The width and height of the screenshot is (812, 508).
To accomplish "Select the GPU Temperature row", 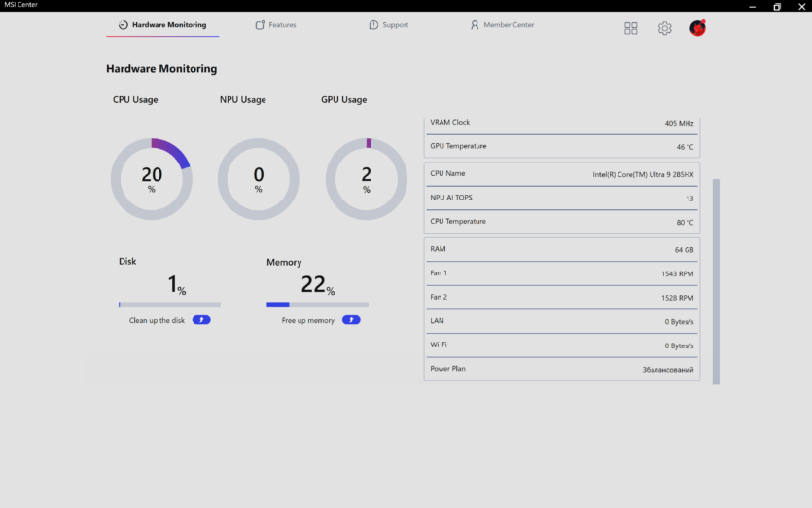I will [x=562, y=147].
